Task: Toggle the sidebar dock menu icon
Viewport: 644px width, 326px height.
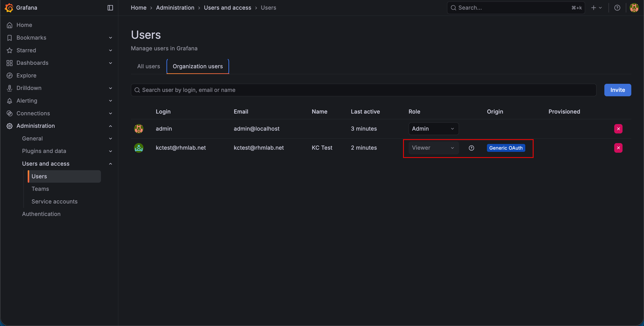Action: pos(110,8)
